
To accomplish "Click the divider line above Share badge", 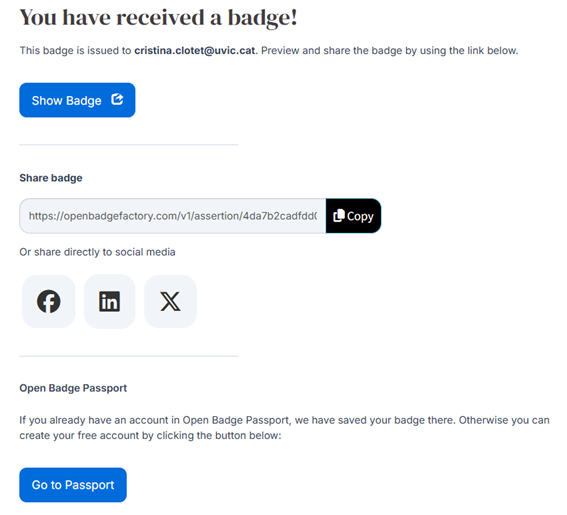I will pyautogui.click(x=129, y=145).
